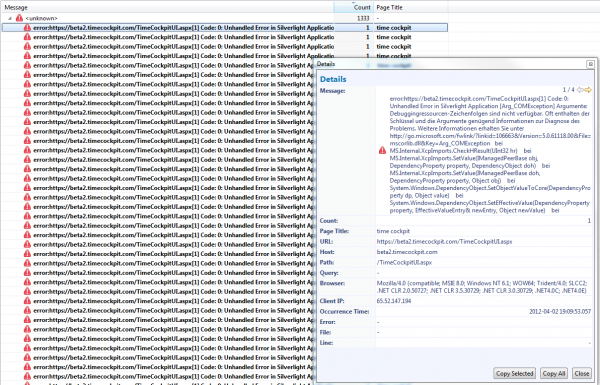Screen dimensions: 600x385
Task: Click the Client IP: field label
Action: coord(331,301)
